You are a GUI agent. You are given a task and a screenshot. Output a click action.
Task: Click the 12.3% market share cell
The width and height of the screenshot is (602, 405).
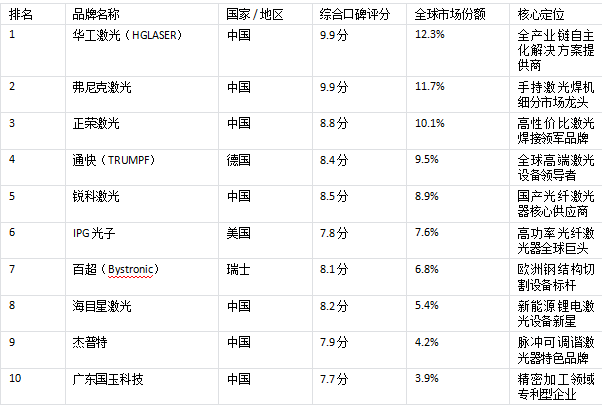point(429,35)
